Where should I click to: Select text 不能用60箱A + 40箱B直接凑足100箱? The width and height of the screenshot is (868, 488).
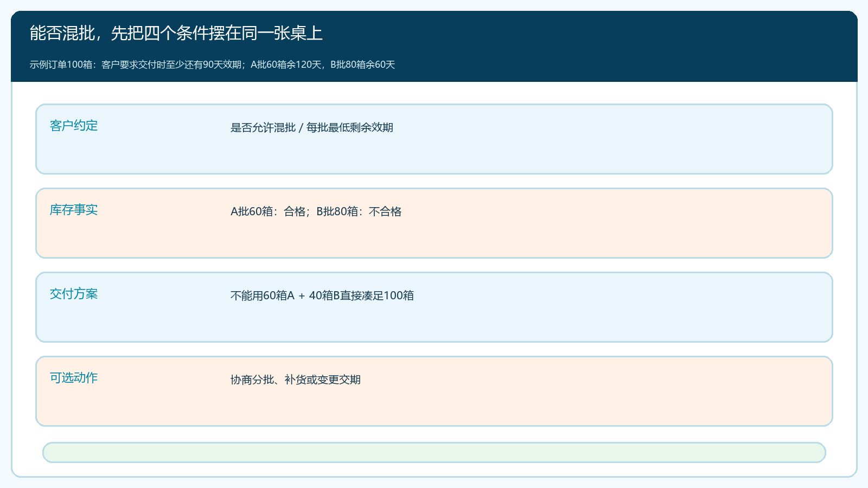click(322, 296)
